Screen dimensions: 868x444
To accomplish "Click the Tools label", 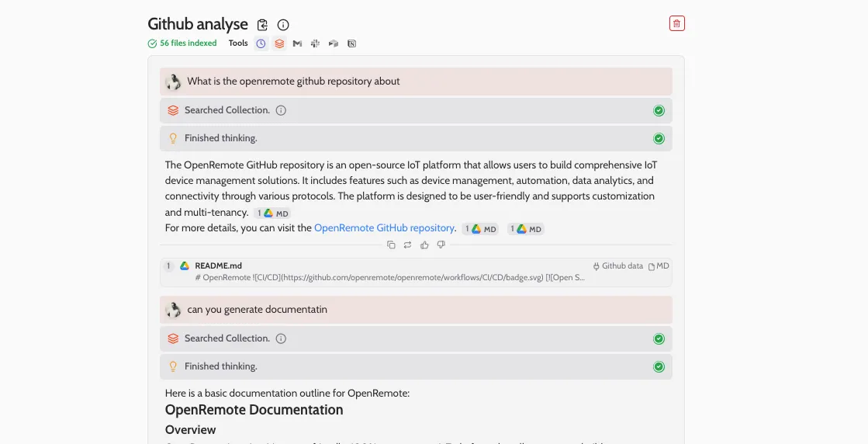I will (x=238, y=43).
